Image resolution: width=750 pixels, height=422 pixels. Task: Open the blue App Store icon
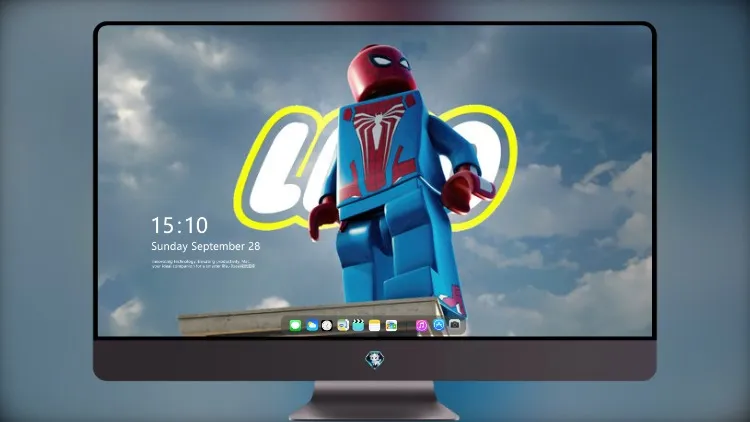tap(439, 325)
